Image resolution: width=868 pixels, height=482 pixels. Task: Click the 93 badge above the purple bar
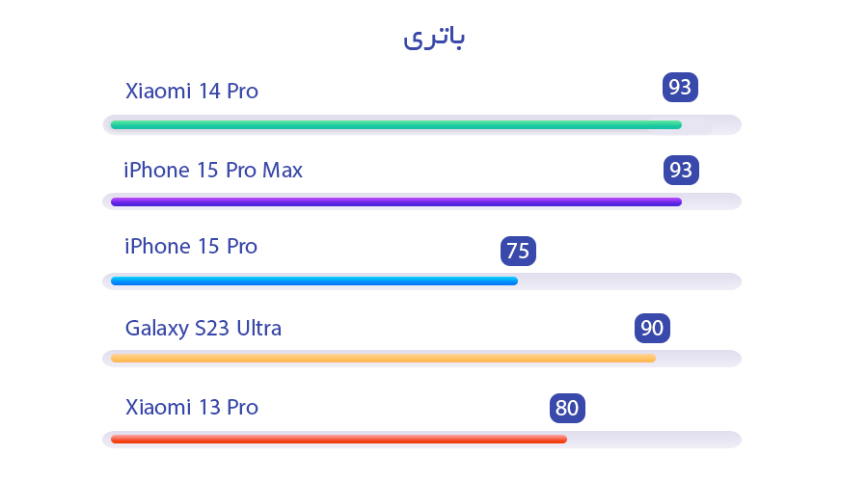tap(681, 171)
